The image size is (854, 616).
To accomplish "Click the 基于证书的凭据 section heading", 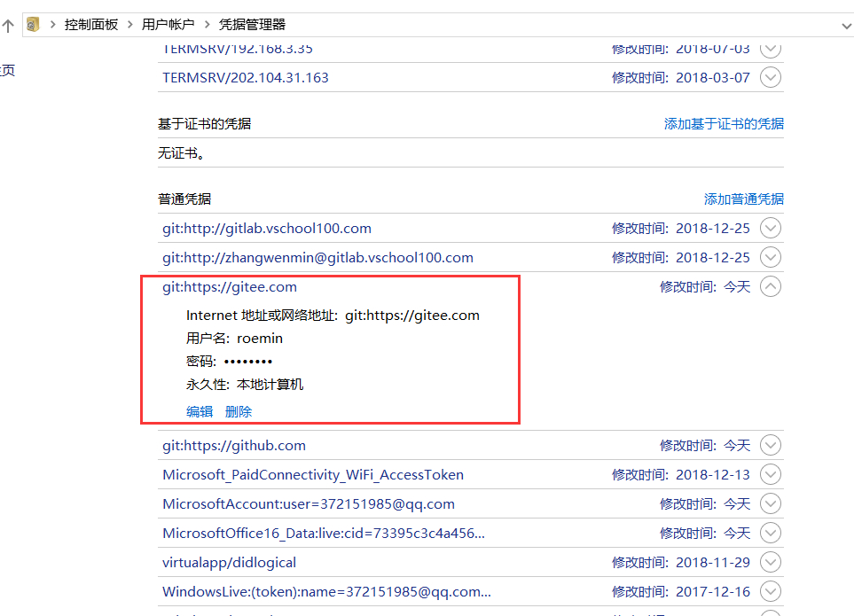I will [204, 124].
